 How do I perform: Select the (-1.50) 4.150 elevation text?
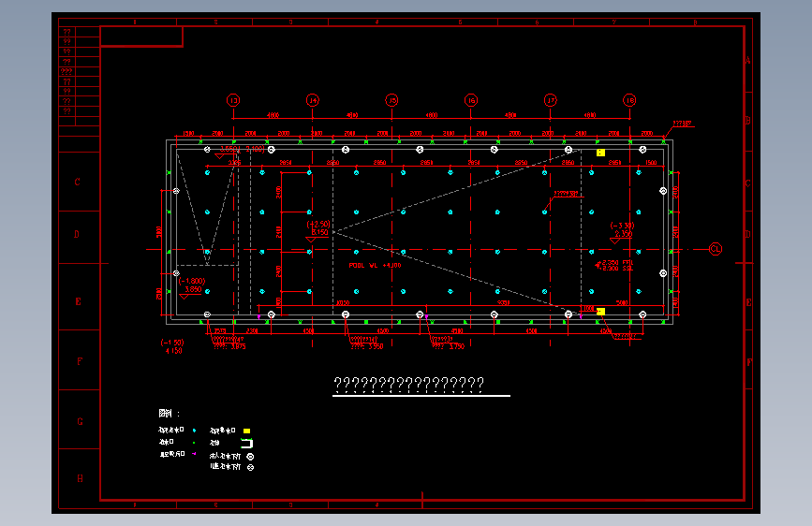point(172,346)
